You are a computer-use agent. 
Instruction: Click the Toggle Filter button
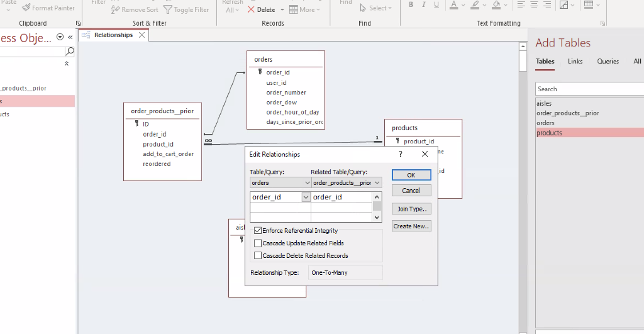pos(186,9)
